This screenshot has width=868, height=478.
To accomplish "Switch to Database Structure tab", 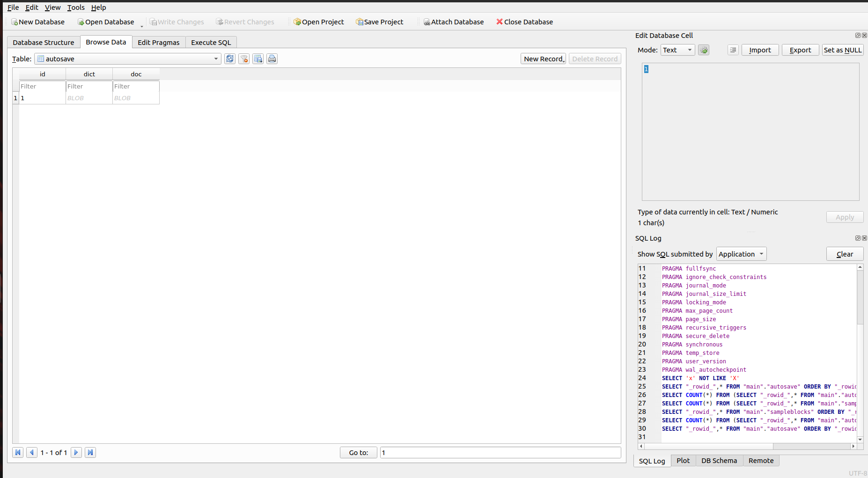I will tap(44, 42).
